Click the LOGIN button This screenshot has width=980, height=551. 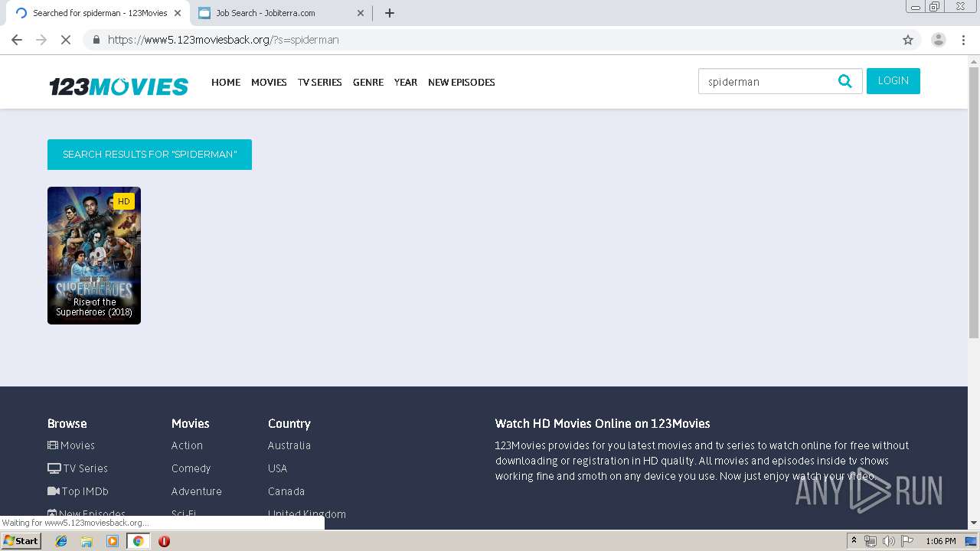click(893, 81)
